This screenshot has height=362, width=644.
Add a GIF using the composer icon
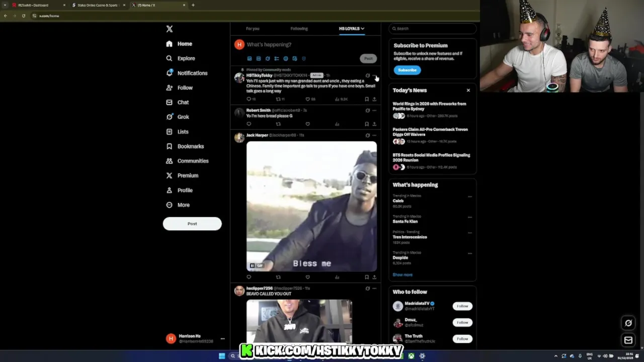259,59
